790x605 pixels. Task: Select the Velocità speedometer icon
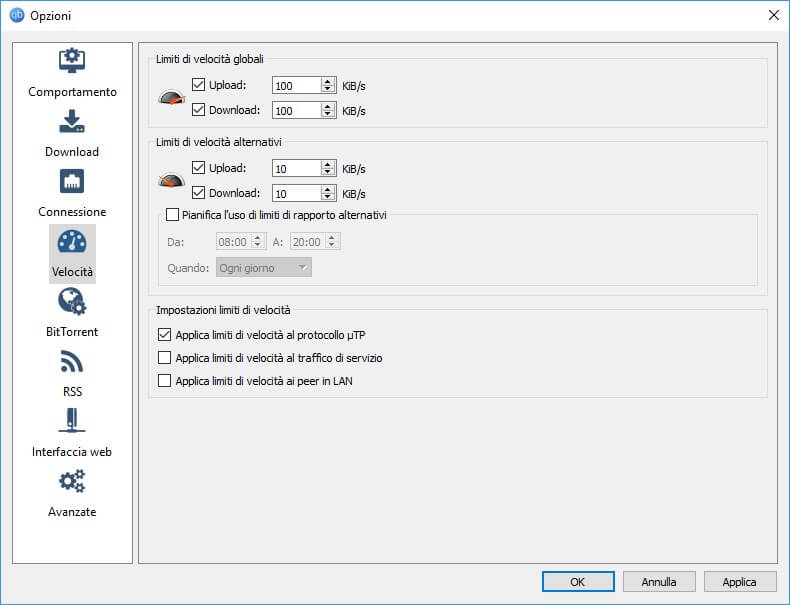72,242
